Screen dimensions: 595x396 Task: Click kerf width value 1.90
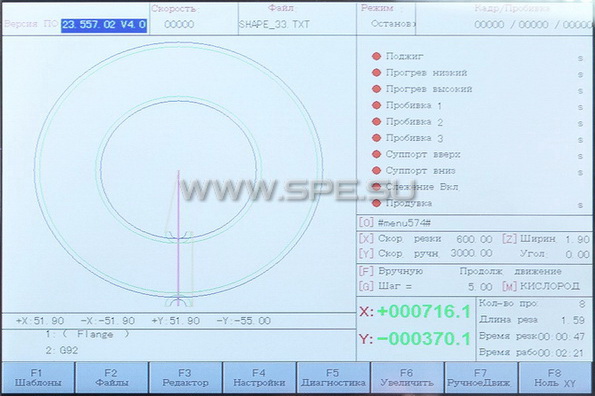(578, 240)
